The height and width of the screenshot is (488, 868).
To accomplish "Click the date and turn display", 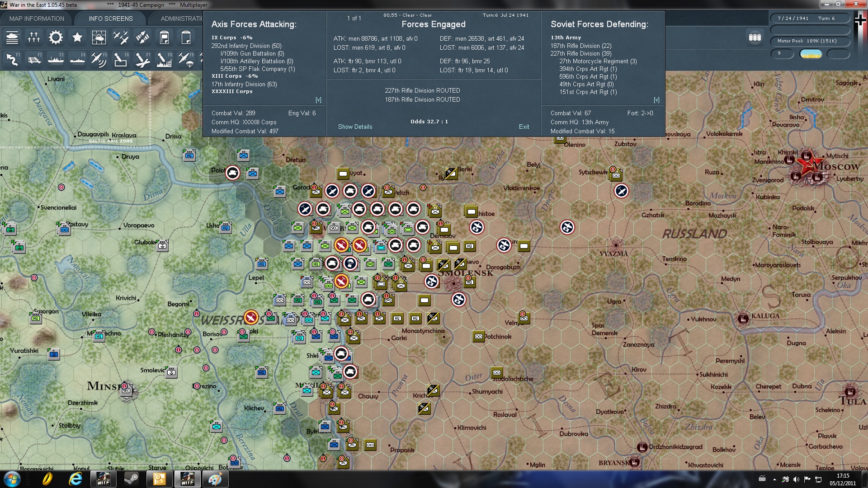I will (810, 19).
